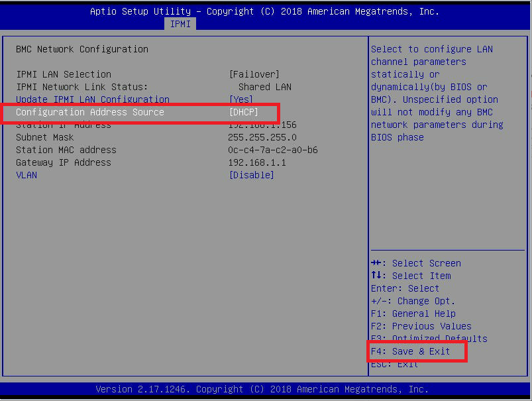Click the IPMI Network Link Status value

265,87
